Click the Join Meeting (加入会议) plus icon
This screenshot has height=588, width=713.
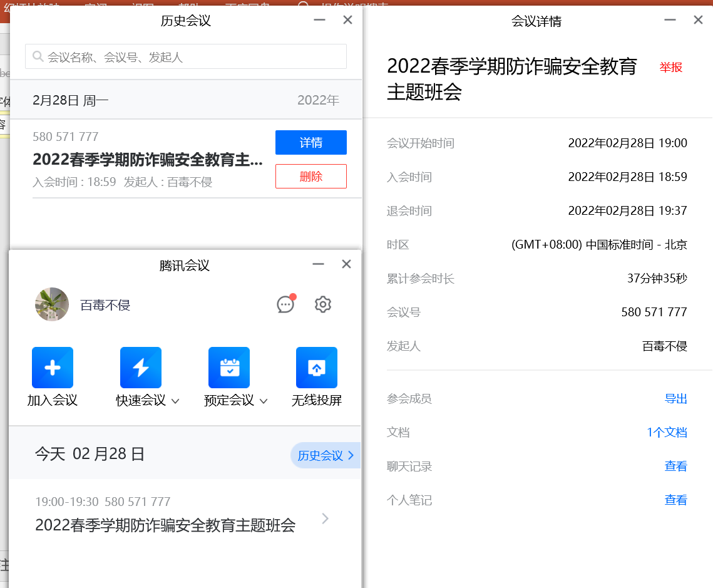point(53,368)
